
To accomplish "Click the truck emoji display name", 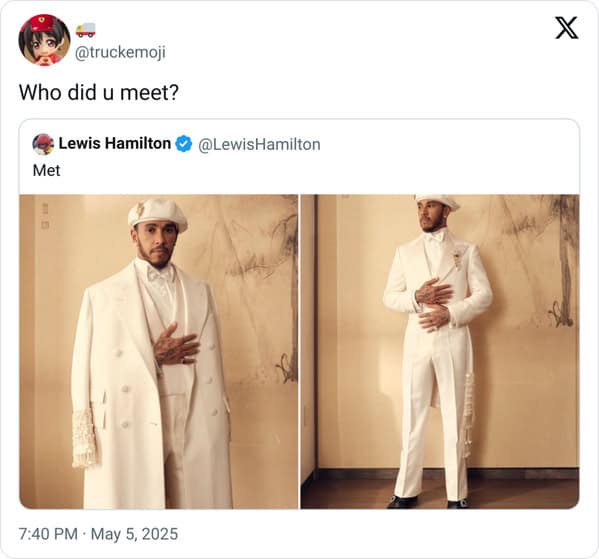I will click(86, 30).
